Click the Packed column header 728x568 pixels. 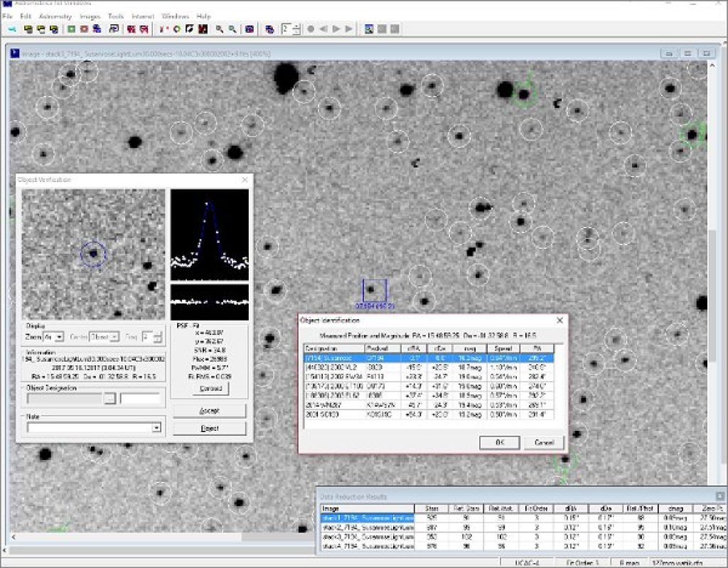[382, 348]
